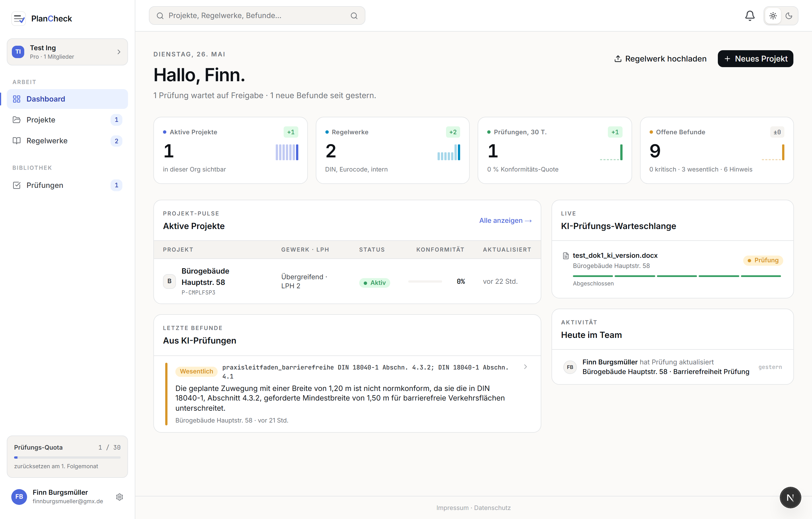The width and height of the screenshot is (812, 519).
Task: Click the PlanCheck logo icon
Action: point(19,19)
